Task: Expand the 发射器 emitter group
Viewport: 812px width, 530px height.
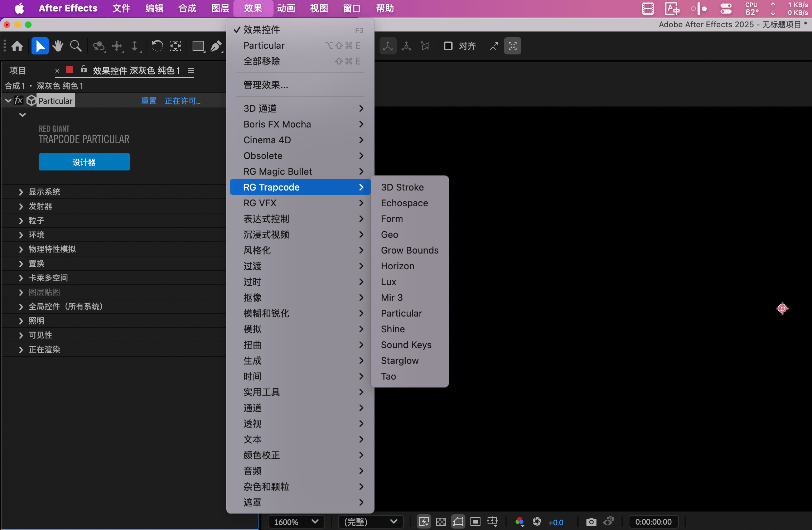Action: [x=21, y=206]
